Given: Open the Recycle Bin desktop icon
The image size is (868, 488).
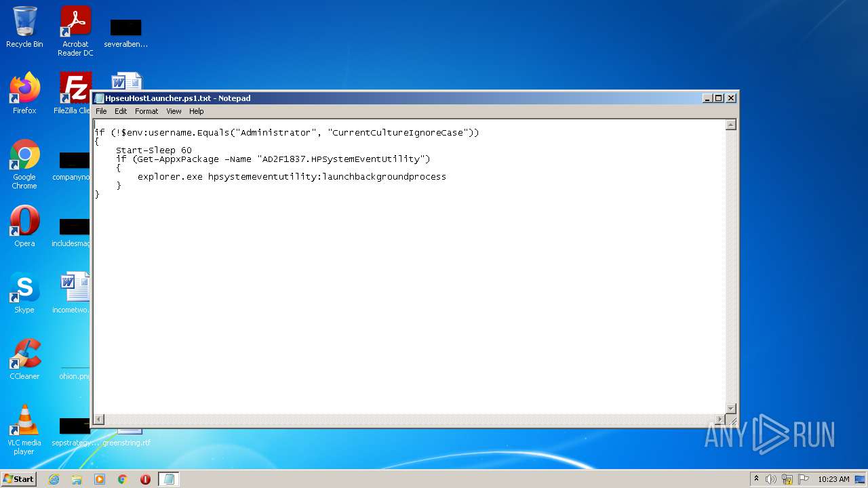Looking at the screenshot, I should [x=24, y=28].
